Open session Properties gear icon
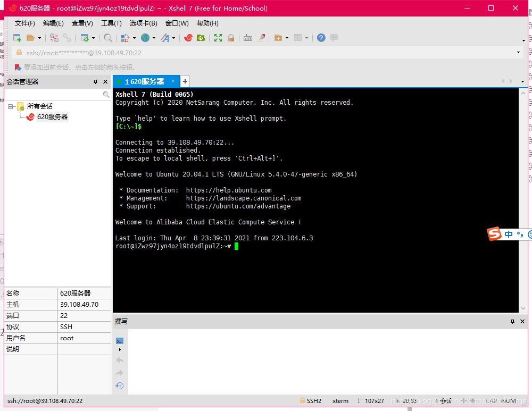 coord(85,38)
